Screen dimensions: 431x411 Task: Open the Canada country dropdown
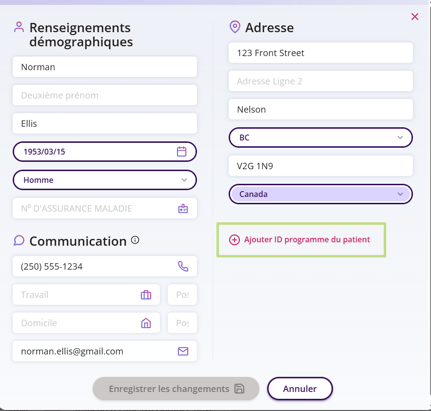321,194
